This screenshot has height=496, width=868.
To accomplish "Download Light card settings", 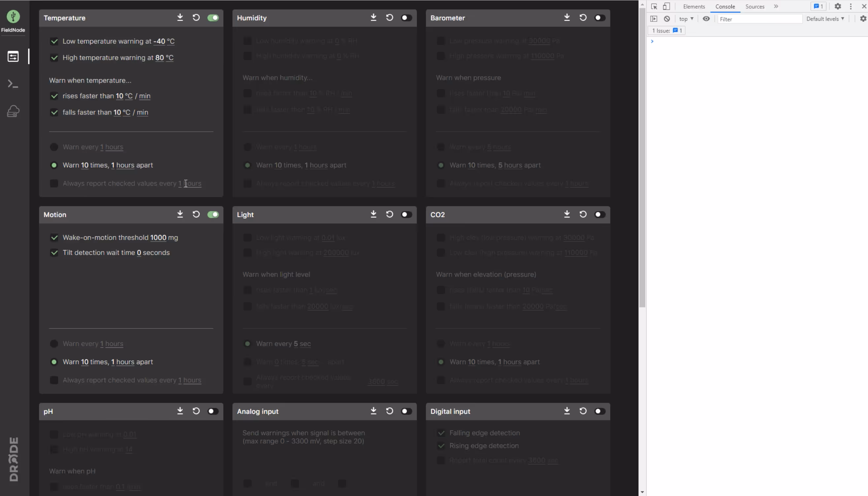I will click(x=373, y=214).
